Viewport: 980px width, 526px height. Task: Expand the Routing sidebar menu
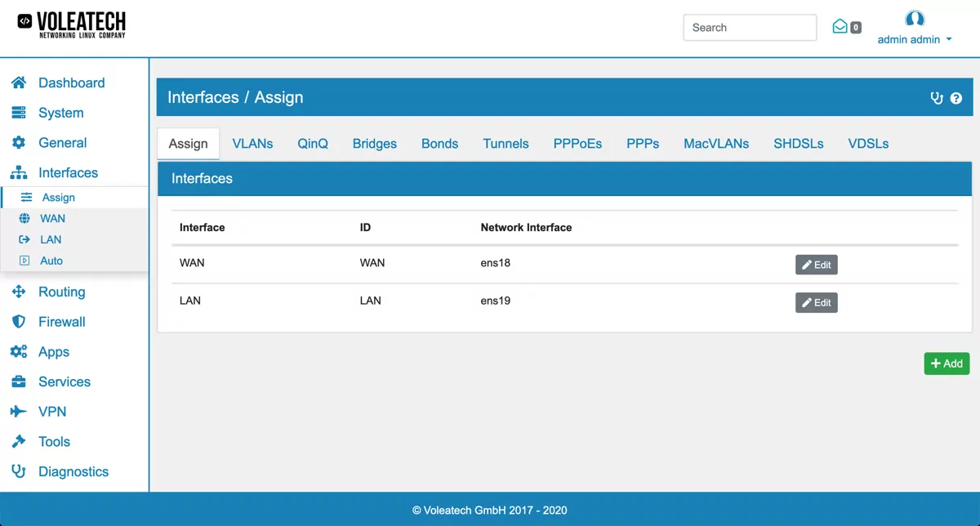[61, 292]
